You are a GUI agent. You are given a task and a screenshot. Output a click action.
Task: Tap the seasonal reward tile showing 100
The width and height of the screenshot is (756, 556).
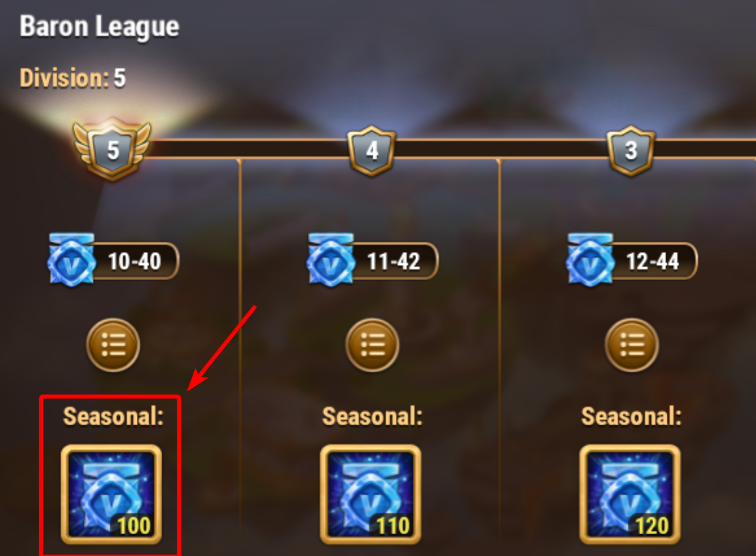112,494
